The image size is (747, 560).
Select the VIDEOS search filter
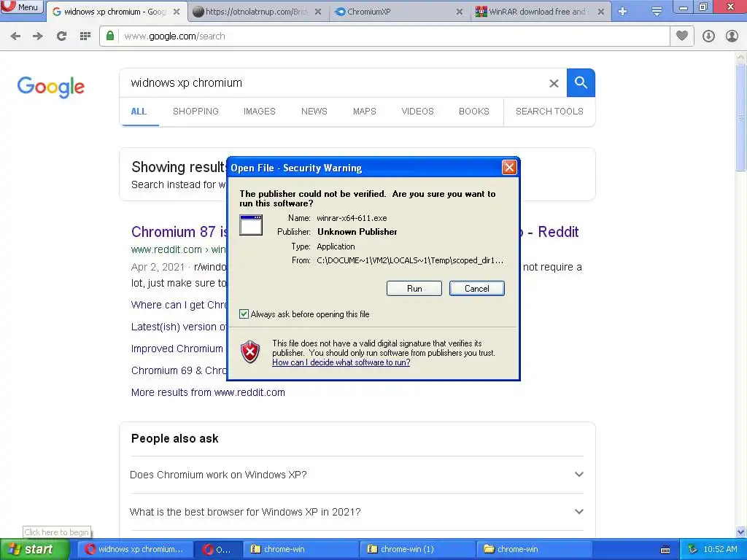418,112
